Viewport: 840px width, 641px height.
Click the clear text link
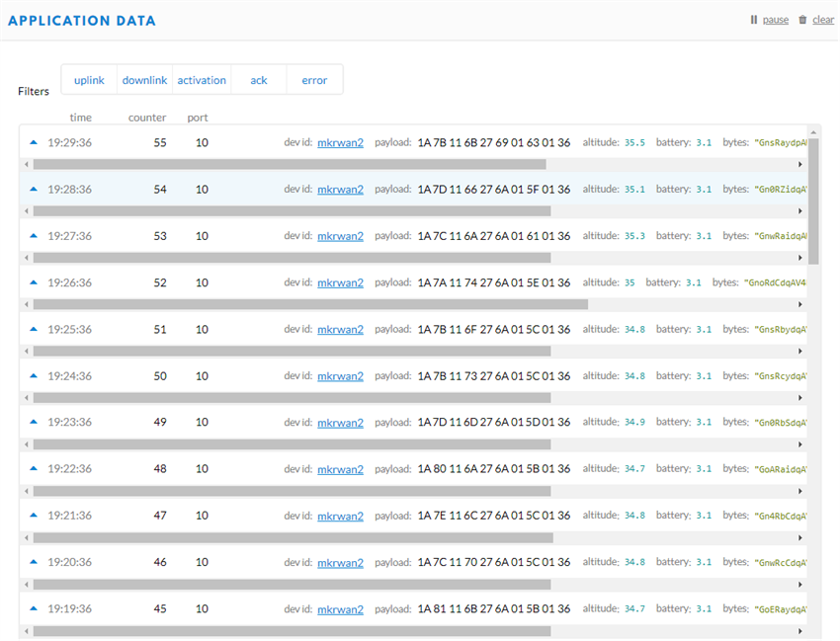[x=823, y=20]
